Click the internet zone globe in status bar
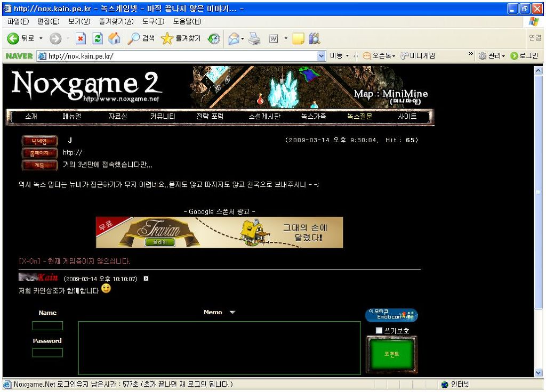The width and height of the screenshot is (546, 392). [x=444, y=385]
